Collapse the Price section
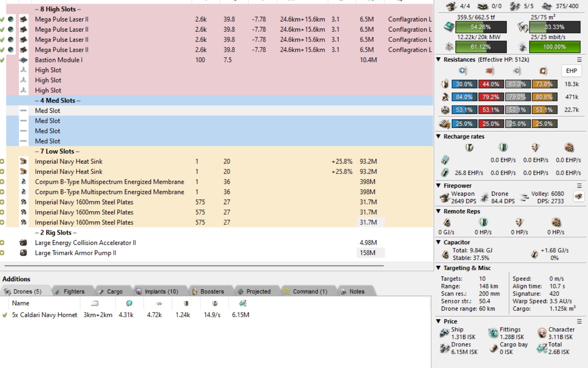The width and height of the screenshot is (588, 368). point(438,321)
